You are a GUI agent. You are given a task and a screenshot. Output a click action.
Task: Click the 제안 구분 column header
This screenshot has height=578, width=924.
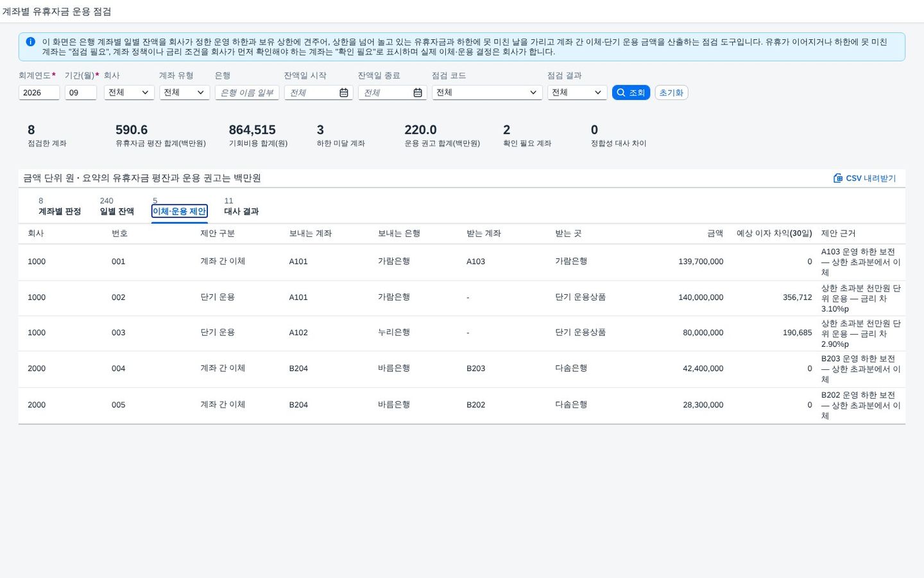click(x=218, y=233)
